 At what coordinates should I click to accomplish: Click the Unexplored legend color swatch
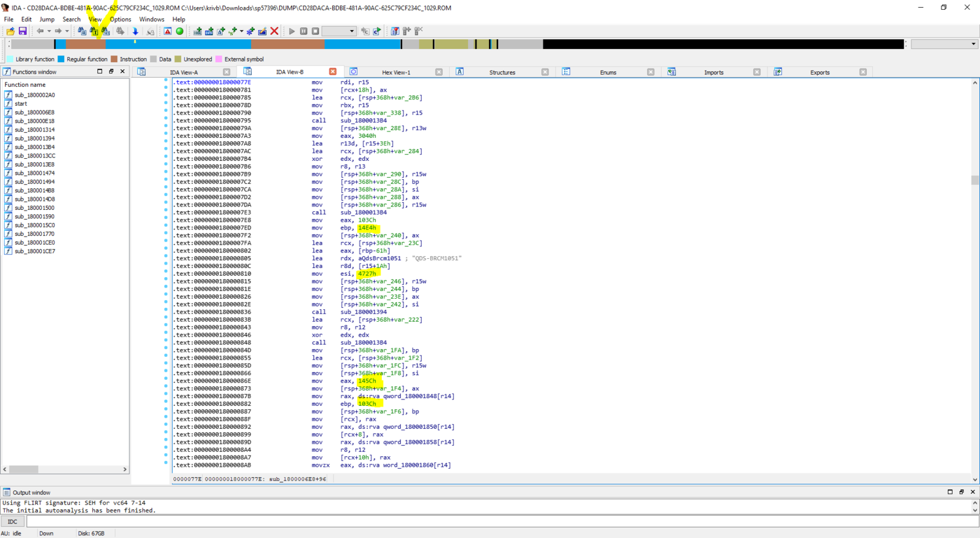177,59
